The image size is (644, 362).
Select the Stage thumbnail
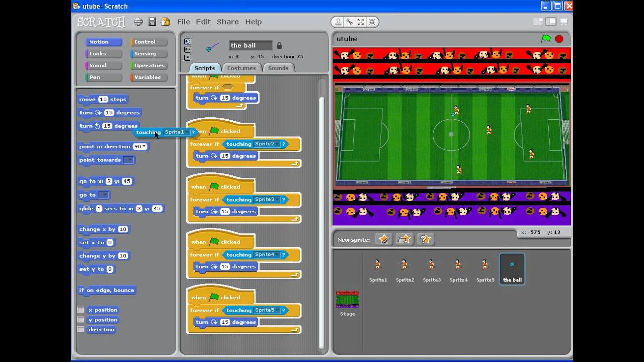(347, 303)
